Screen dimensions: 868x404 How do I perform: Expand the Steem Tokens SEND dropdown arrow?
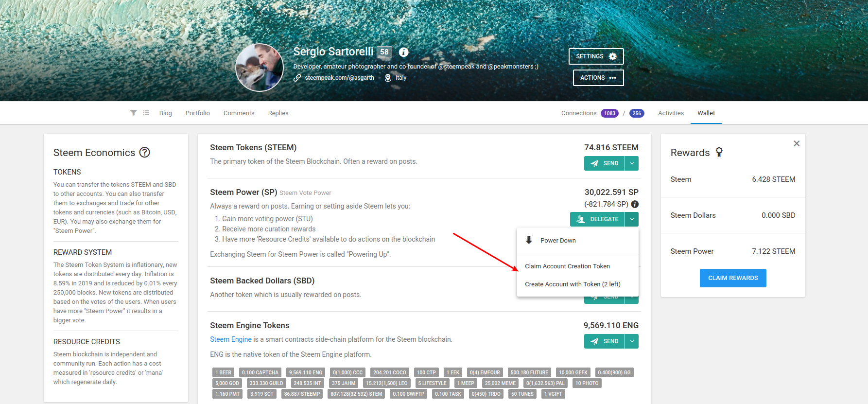632,163
